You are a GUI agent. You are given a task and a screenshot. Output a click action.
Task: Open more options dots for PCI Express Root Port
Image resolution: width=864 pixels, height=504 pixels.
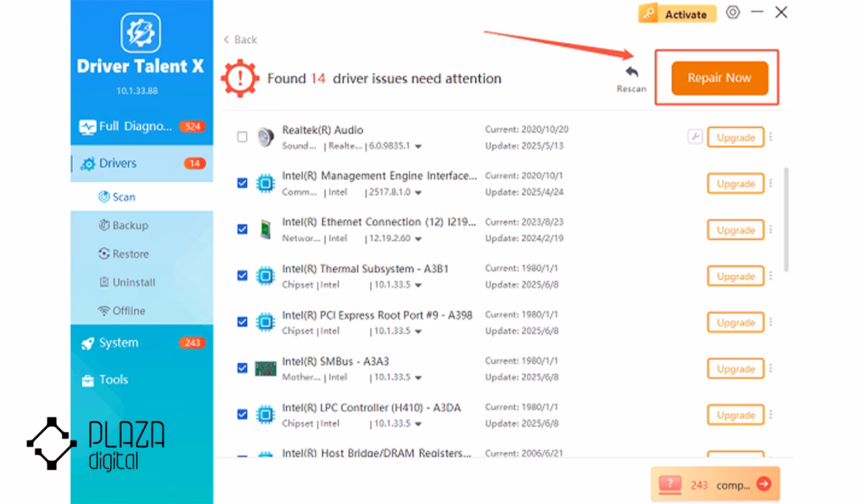pyautogui.click(x=770, y=323)
